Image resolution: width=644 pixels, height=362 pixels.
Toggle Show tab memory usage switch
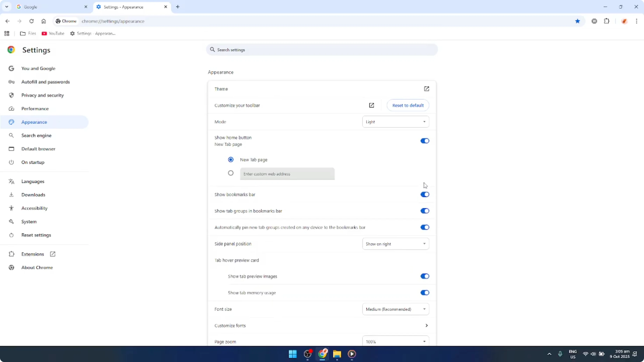(x=425, y=293)
